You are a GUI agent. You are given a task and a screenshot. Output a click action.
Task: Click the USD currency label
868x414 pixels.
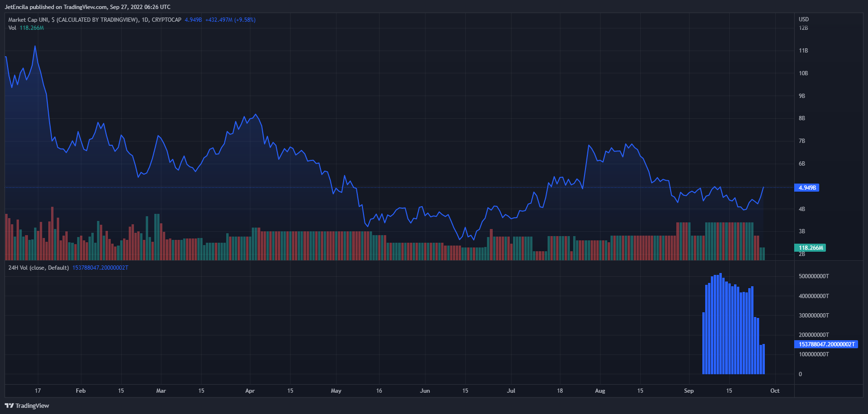[804, 19]
